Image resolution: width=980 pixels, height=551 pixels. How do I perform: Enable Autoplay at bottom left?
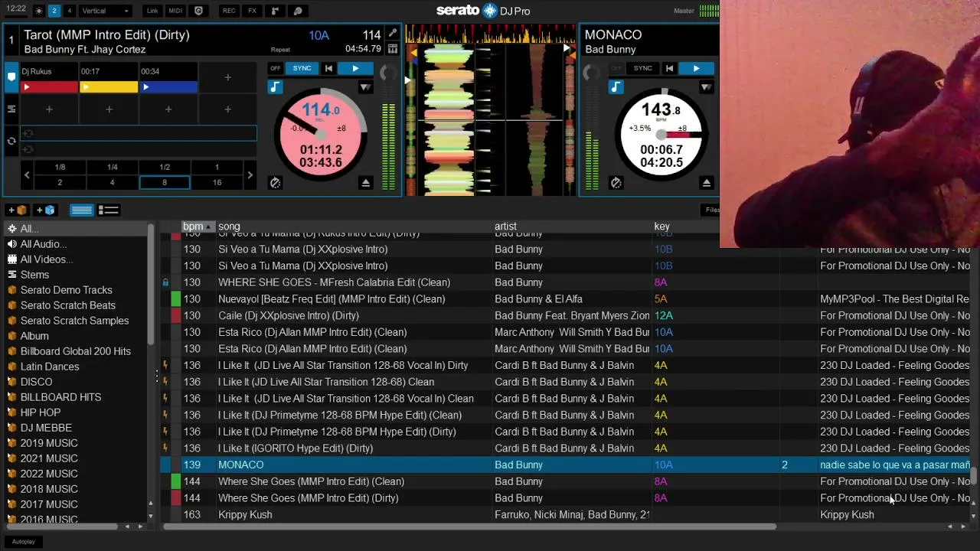pyautogui.click(x=24, y=542)
